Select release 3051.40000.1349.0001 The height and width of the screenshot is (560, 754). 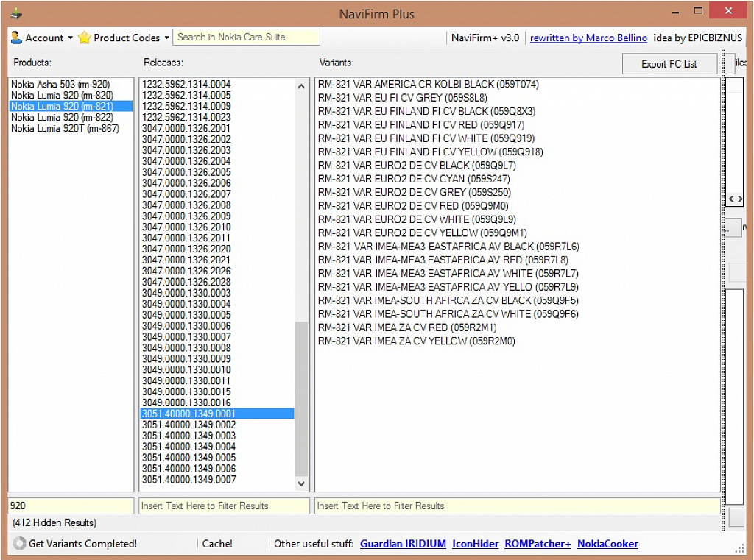pos(217,414)
